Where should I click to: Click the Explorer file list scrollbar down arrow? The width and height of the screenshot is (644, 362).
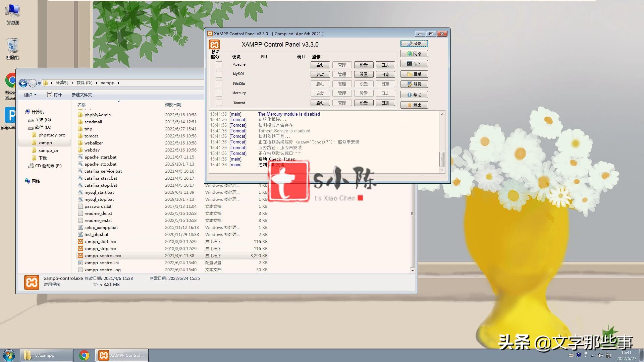tap(412, 270)
